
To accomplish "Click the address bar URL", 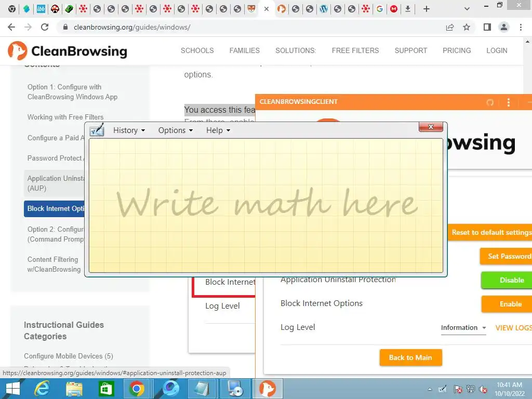I will tap(132, 27).
